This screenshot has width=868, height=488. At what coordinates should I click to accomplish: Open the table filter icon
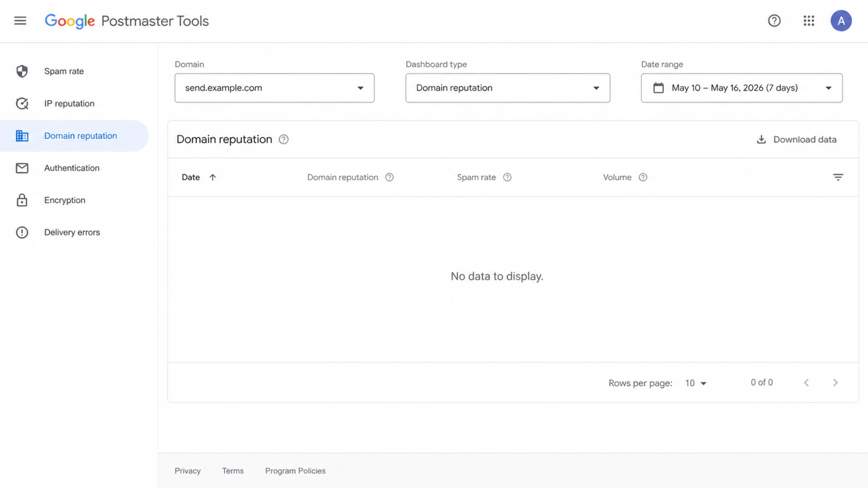[x=838, y=177]
